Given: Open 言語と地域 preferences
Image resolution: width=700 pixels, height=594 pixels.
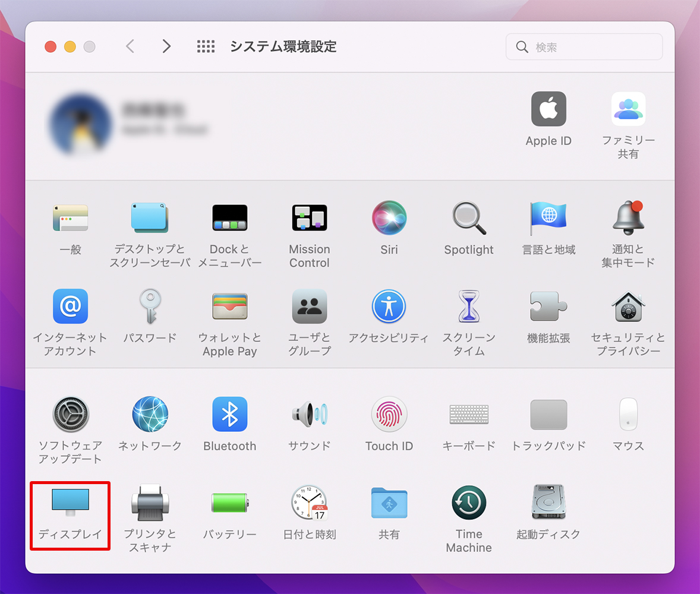Looking at the screenshot, I should [x=548, y=218].
